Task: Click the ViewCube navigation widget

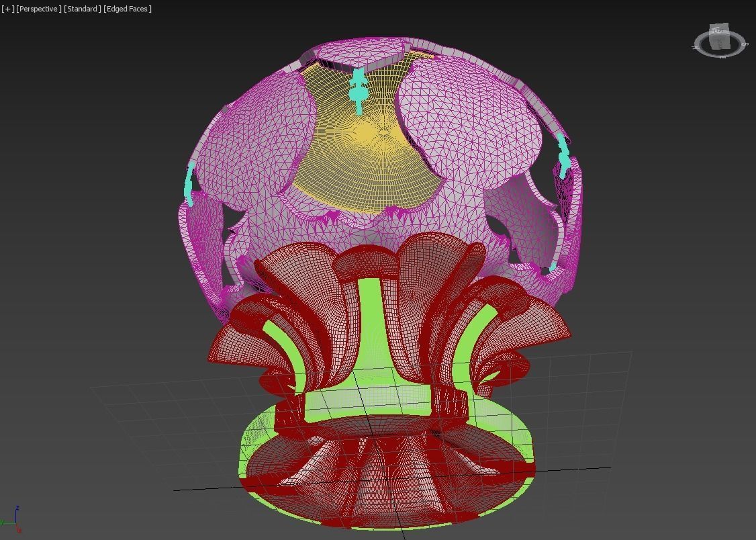Action: point(720,42)
